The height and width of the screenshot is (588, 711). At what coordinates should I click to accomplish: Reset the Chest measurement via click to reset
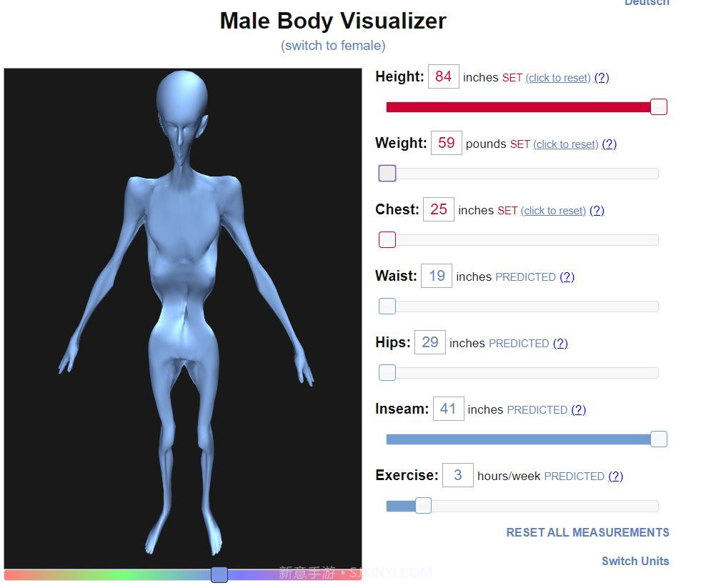point(553,210)
